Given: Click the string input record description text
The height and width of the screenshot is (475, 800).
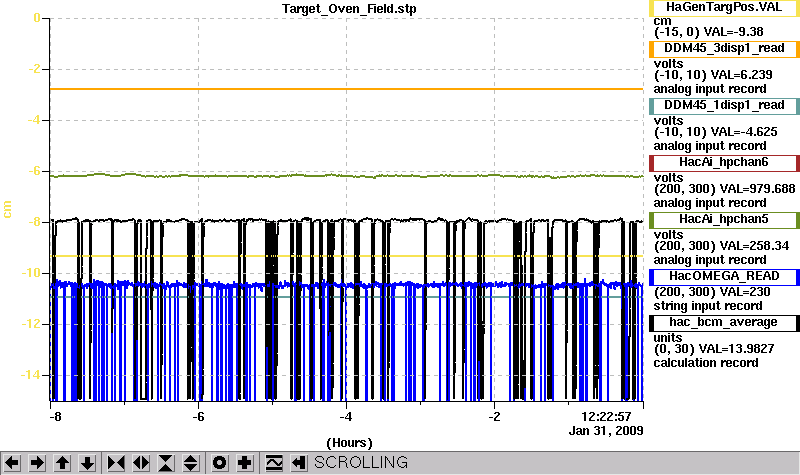Looking at the screenshot, I should [708, 306].
